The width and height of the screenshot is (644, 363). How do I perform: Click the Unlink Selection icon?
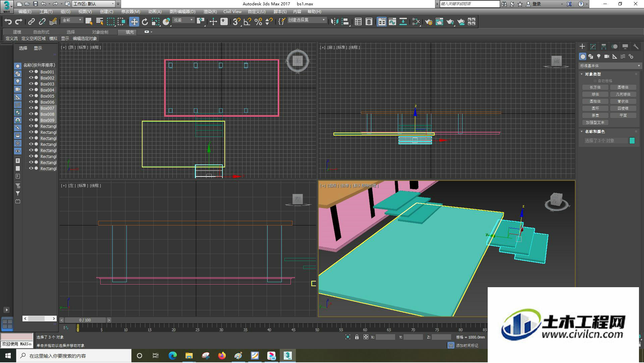(x=42, y=22)
